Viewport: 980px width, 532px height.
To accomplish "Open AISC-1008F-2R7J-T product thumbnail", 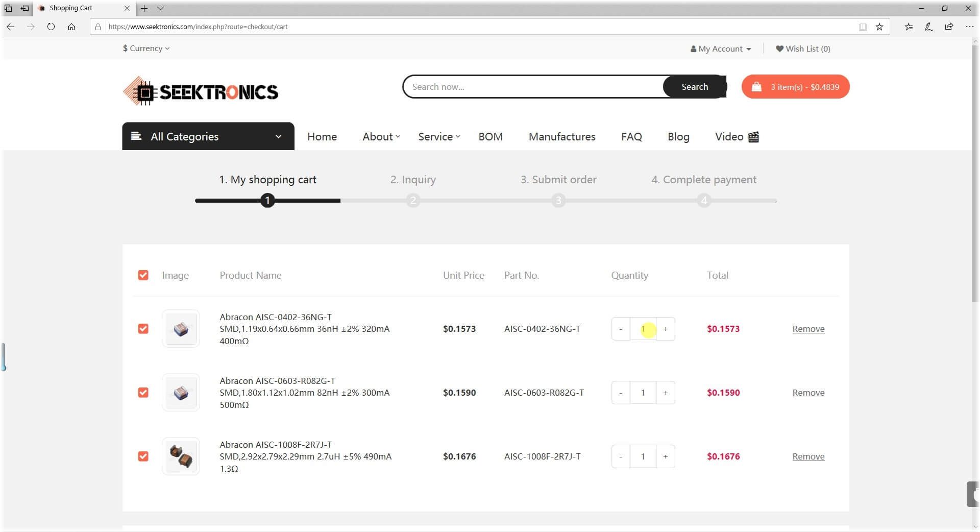I will (181, 456).
